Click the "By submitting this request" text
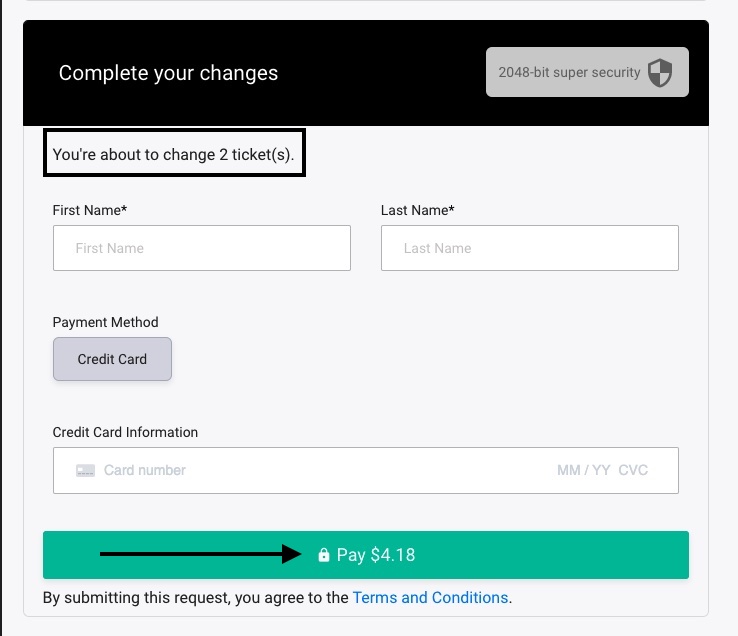738x636 pixels. point(196,597)
